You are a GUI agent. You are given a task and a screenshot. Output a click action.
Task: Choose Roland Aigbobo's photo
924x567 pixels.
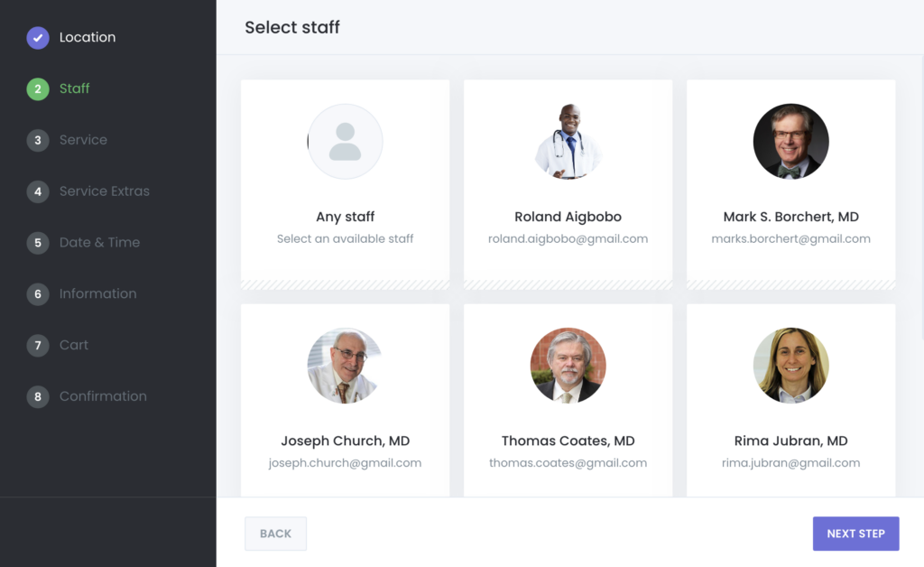tap(568, 142)
